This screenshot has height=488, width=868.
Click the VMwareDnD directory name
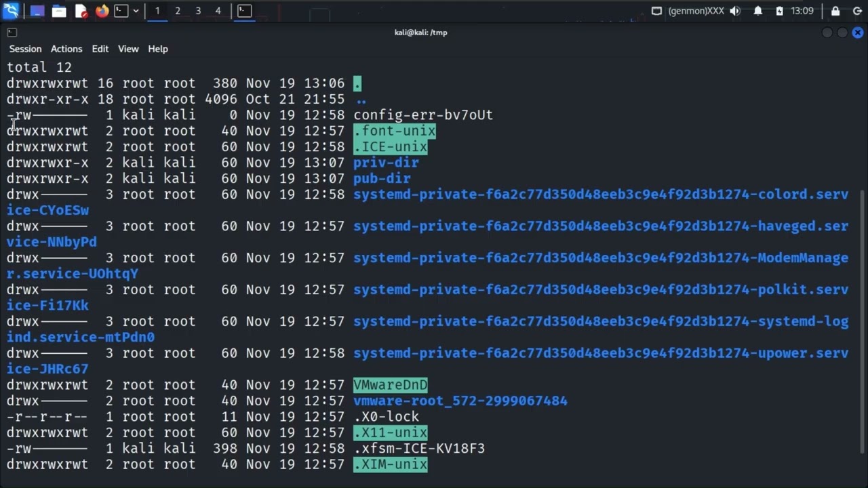(391, 385)
